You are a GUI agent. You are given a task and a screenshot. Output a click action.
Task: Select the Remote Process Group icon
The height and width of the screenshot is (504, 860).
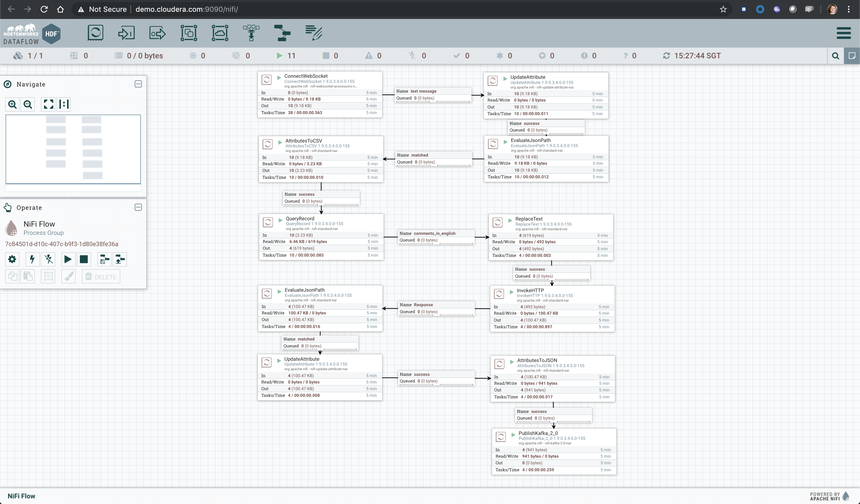220,33
